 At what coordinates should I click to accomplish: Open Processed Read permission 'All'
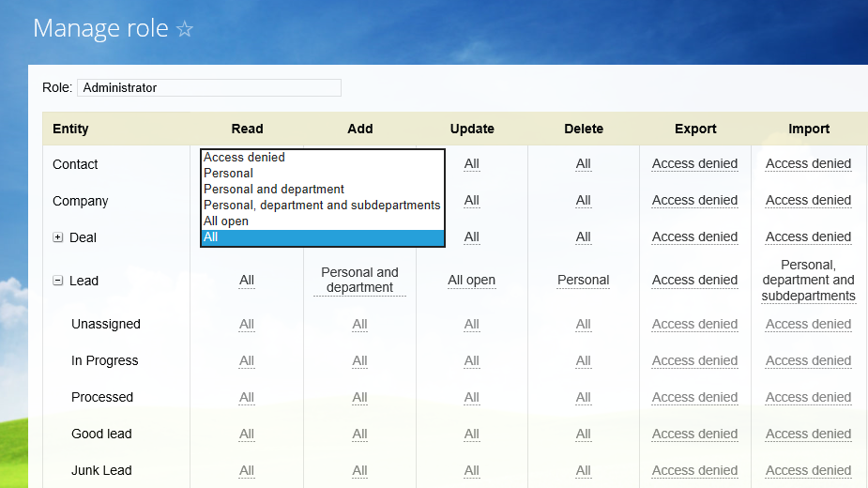tap(247, 397)
